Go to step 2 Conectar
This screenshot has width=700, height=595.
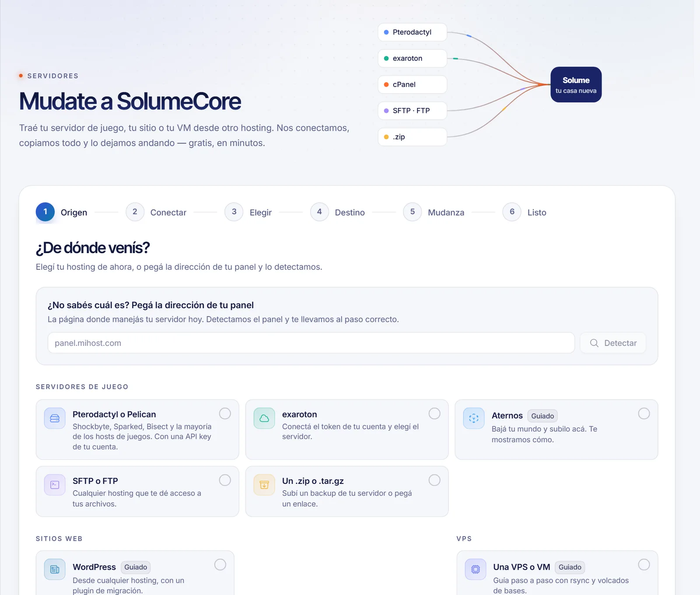coord(156,212)
